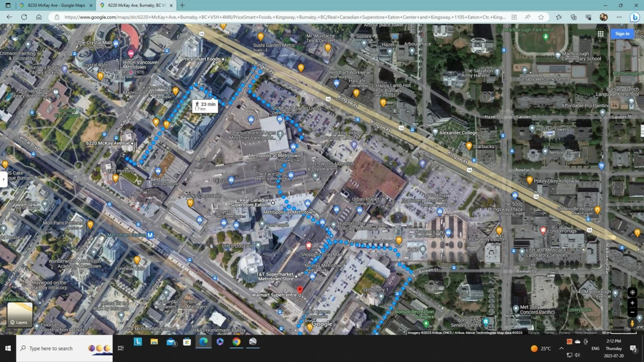Select the Best Buy store marker
This screenshot has height=362, width=644.
point(158,172)
